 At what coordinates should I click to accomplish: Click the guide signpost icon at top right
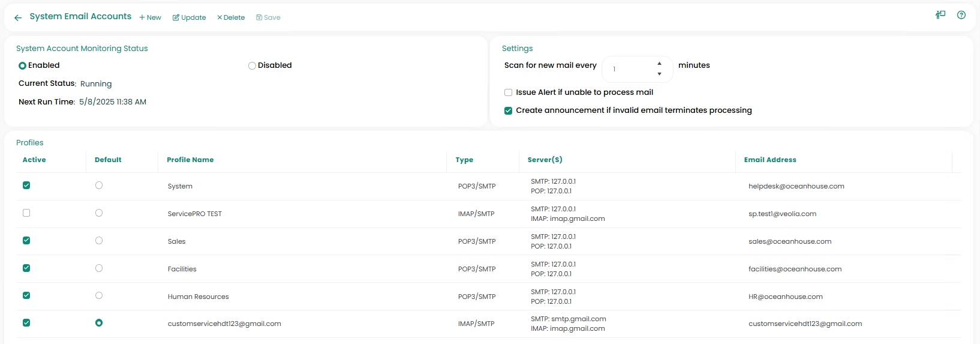click(x=940, y=15)
